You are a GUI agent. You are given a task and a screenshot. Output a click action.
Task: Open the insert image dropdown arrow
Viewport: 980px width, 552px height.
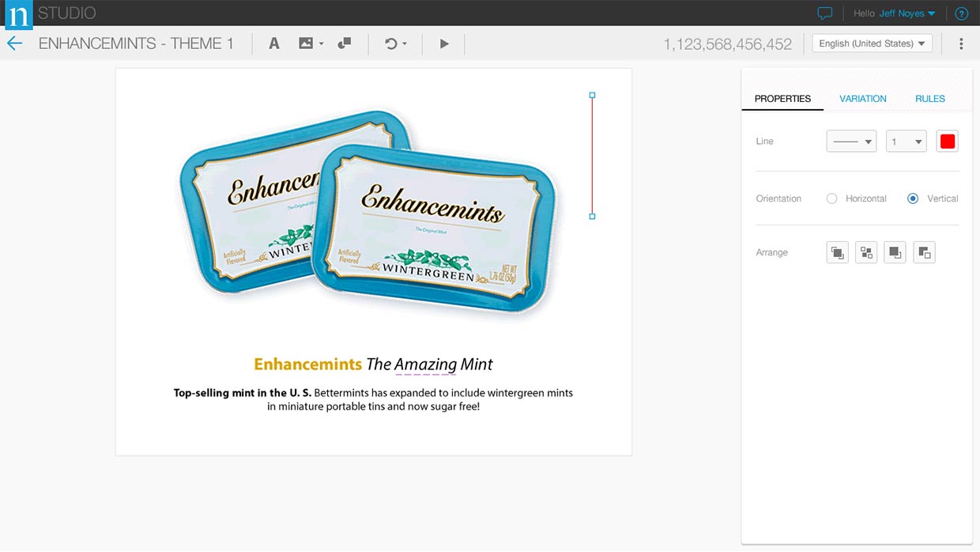tap(321, 44)
